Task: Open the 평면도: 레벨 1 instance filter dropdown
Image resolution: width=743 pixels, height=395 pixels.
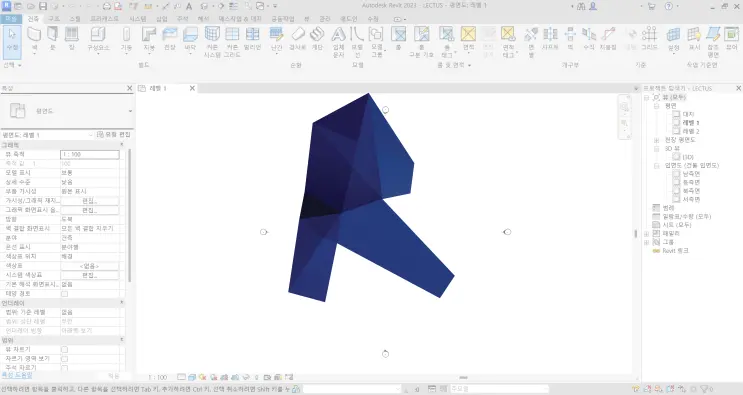Action: coord(91,135)
